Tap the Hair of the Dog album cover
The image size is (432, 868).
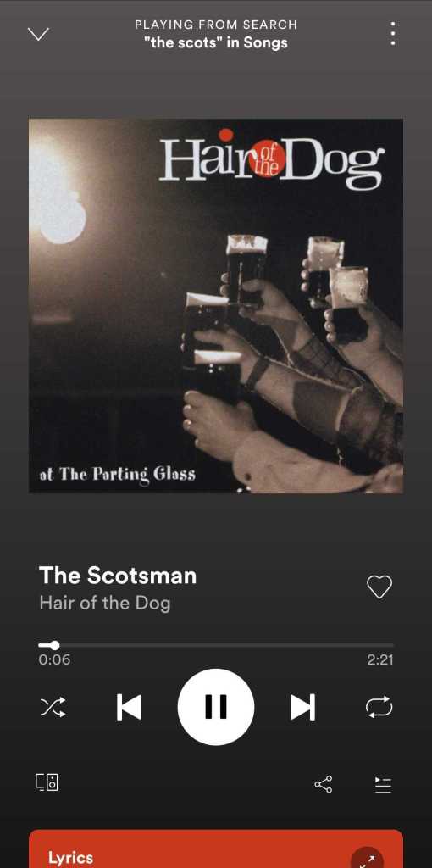tap(216, 305)
